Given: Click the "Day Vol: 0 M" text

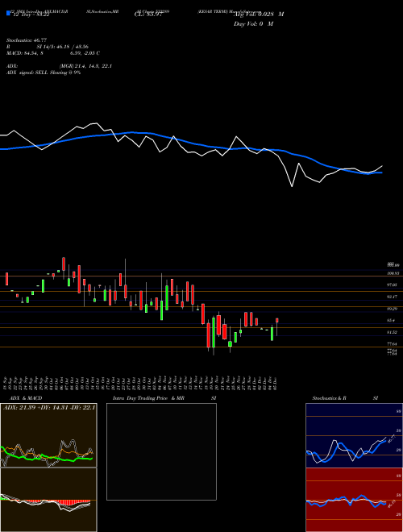Looking at the screenshot, I should coord(253,23).
